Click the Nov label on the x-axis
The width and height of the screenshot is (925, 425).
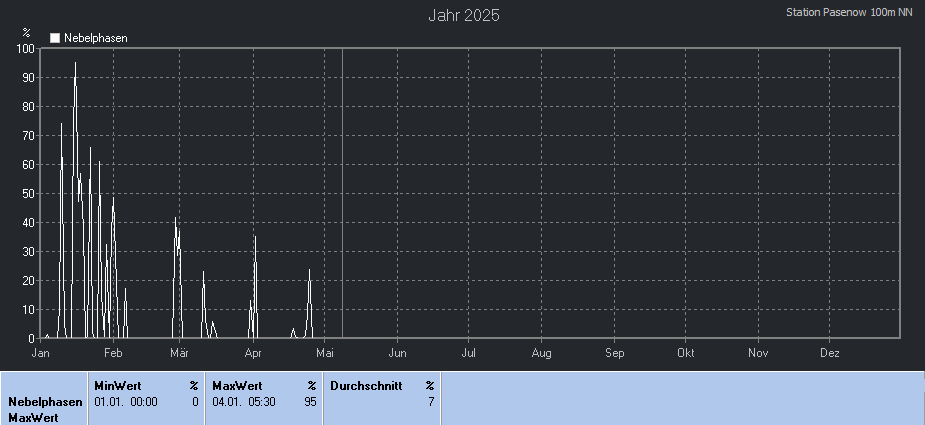pos(758,354)
